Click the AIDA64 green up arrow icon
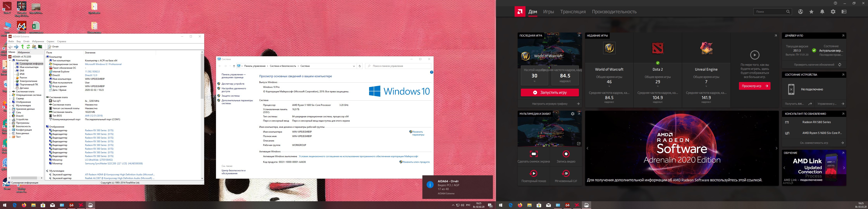The image size is (868, 209). click(23, 47)
